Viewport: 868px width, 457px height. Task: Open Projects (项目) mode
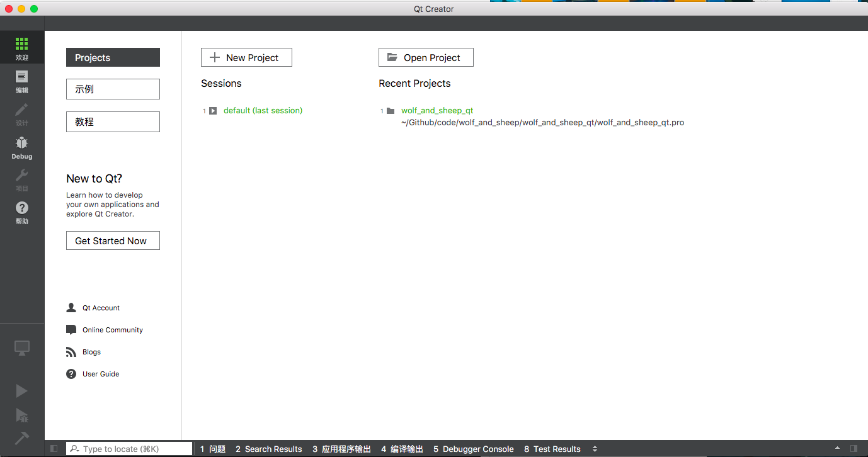[22, 179]
